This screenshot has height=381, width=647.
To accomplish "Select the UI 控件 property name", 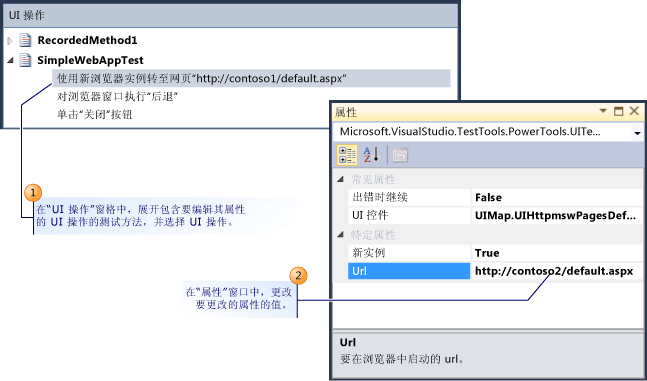I will pyautogui.click(x=409, y=215).
